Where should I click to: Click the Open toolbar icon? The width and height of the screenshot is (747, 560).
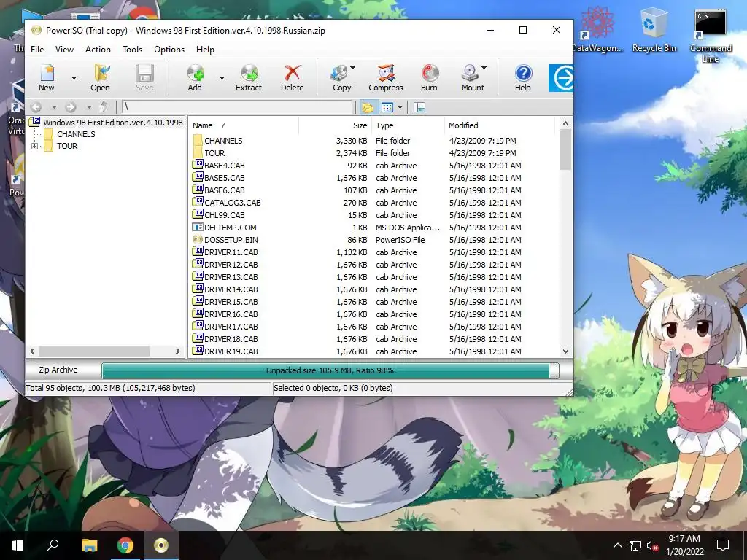pos(100,77)
